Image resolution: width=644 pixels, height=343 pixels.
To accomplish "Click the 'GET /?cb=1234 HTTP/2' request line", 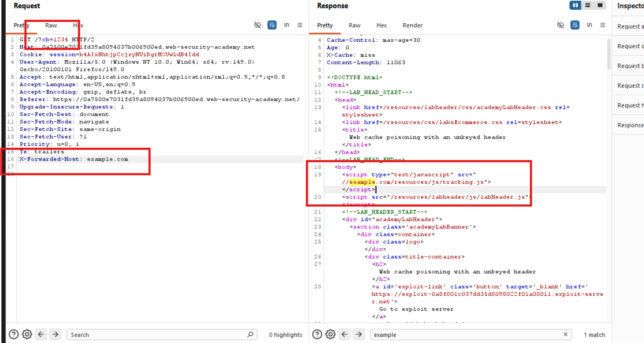I will tap(57, 39).
